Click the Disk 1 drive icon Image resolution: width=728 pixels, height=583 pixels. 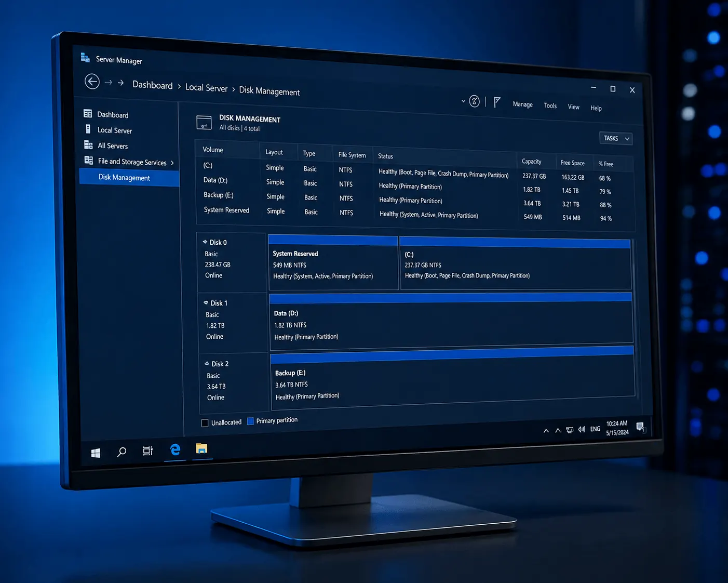pyautogui.click(x=206, y=302)
